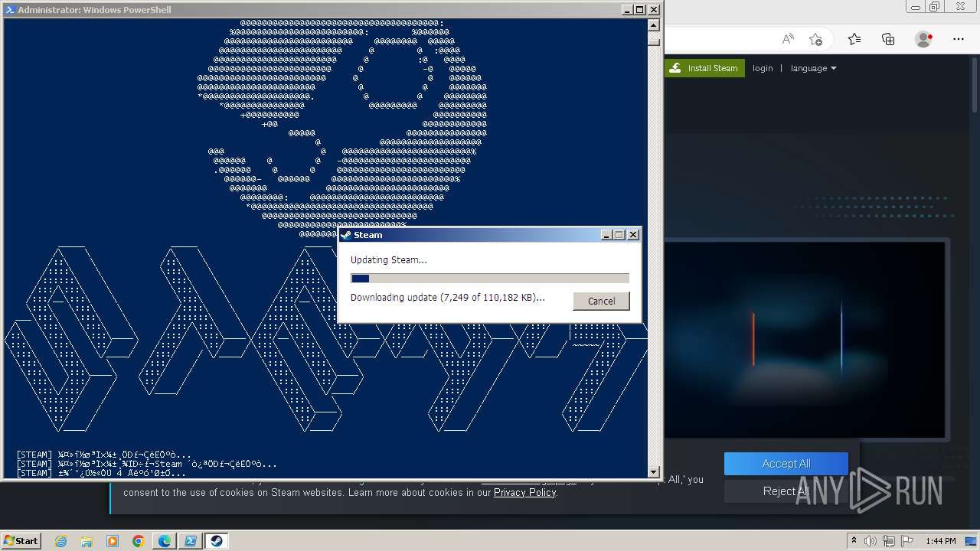
Task: Click the 'Downloading update' progress text
Action: [448, 298]
